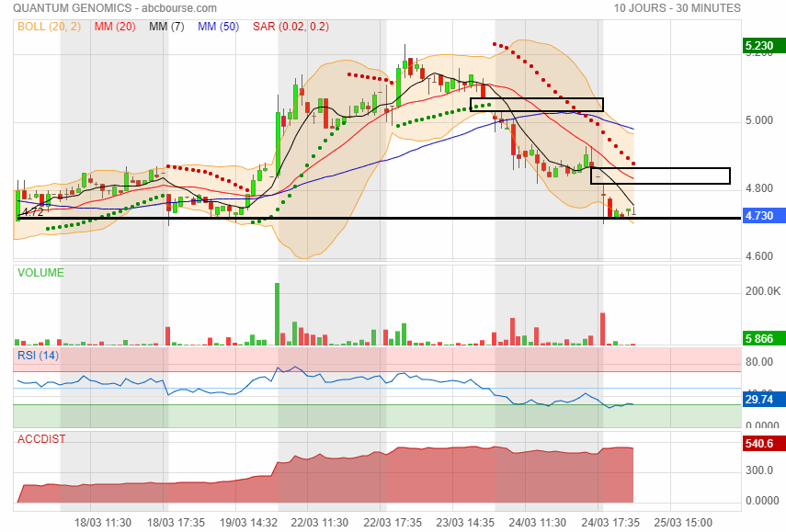The image size is (786, 532).
Task: Click the 23/03 14:35 time axis label
Action: (465, 523)
